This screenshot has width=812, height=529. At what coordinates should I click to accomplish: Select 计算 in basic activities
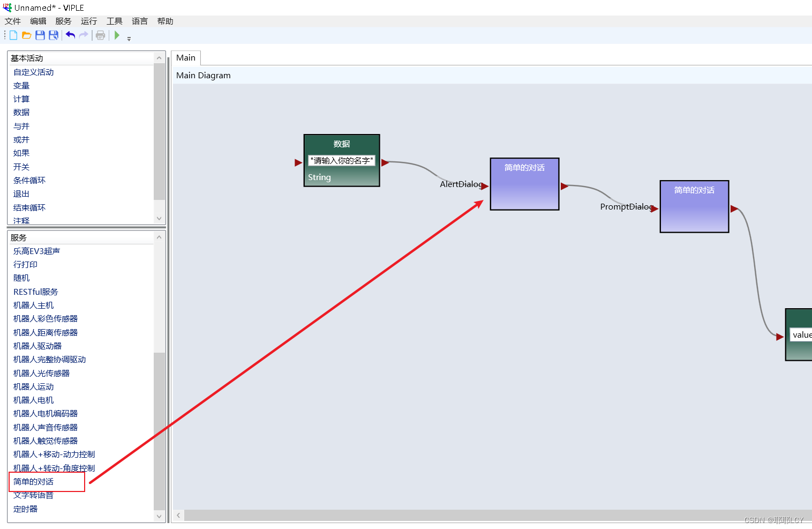click(x=21, y=99)
